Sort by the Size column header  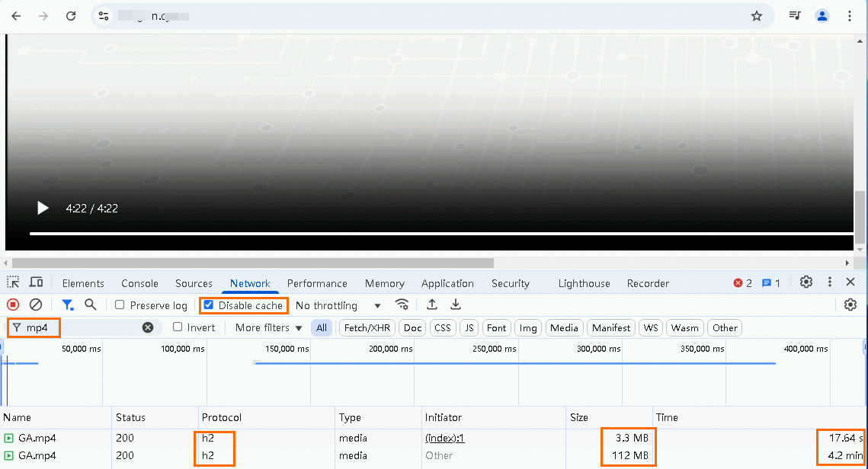610,417
